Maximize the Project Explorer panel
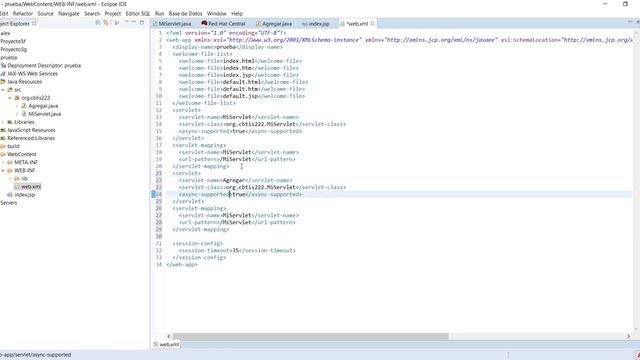The height and width of the screenshot is (360, 640). coord(142,22)
